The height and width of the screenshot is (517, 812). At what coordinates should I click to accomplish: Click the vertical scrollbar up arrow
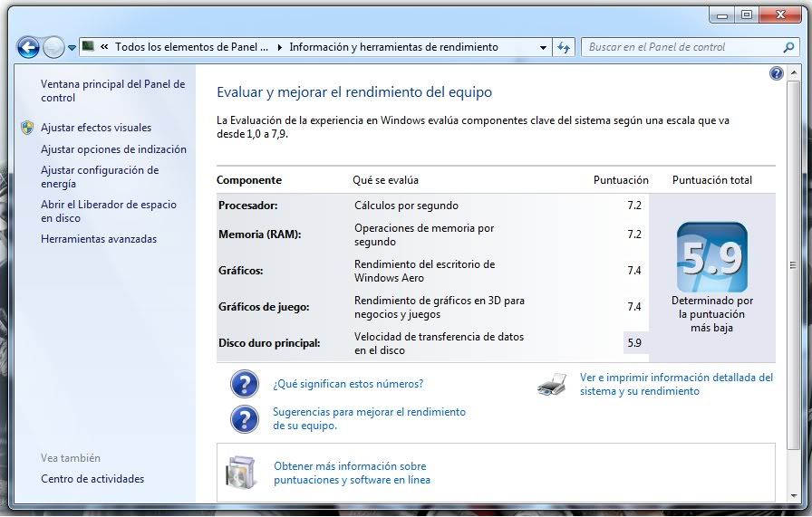(x=793, y=73)
